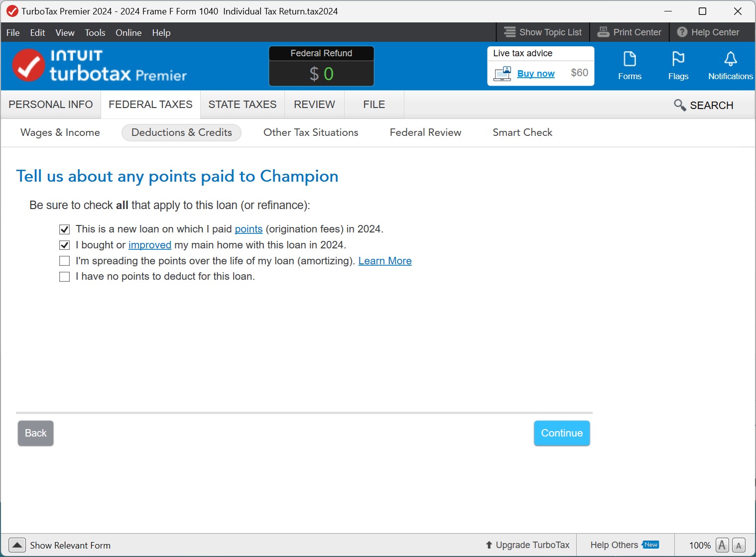The height and width of the screenshot is (557, 756).
Task: Open the Online menu
Action: click(128, 33)
